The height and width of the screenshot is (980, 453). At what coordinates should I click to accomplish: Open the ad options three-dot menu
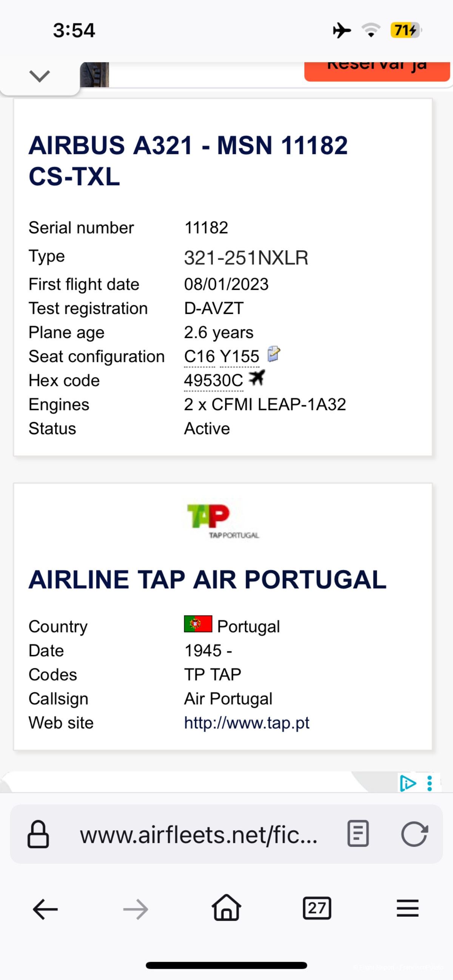[430, 784]
